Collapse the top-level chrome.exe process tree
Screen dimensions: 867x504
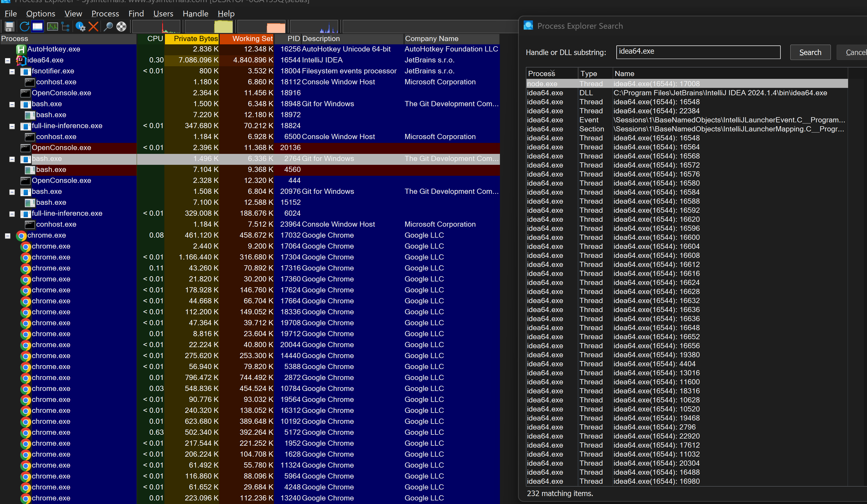8,236
